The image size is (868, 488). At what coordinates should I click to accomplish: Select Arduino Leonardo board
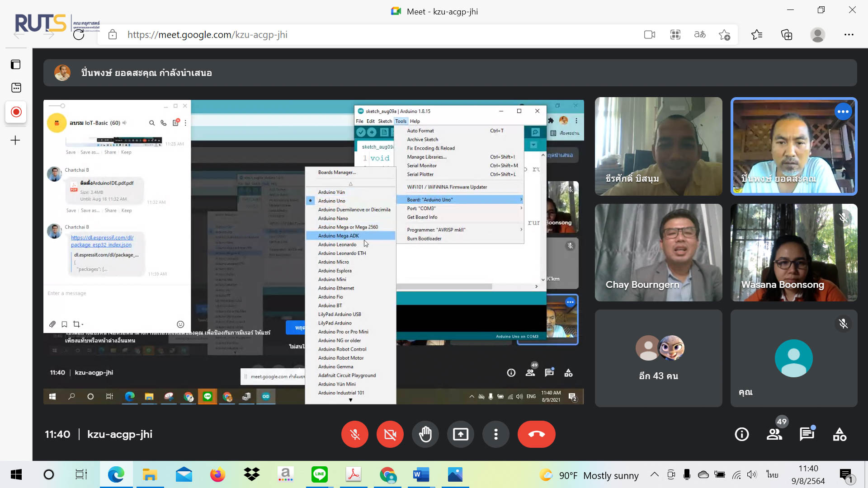click(x=350, y=244)
